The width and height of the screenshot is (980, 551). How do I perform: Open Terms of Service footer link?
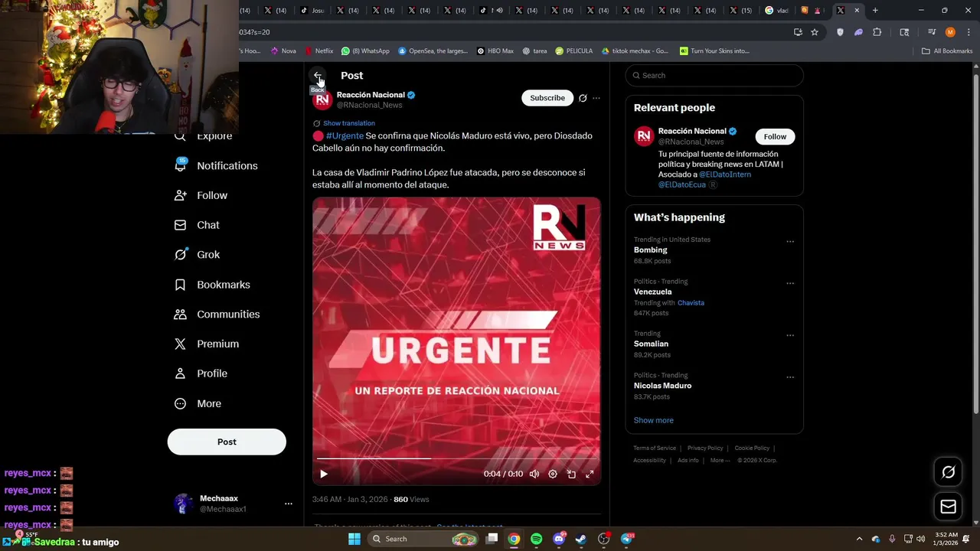click(655, 448)
